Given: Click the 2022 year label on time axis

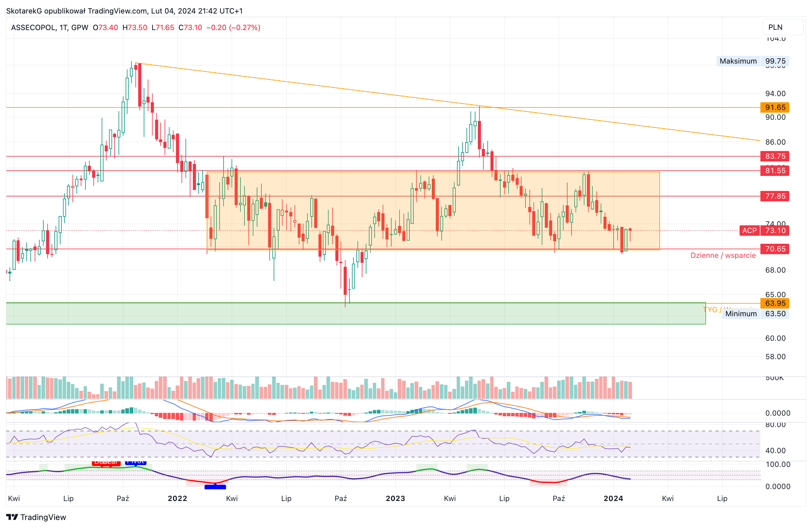Looking at the screenshot, I should tap(178, 498).
